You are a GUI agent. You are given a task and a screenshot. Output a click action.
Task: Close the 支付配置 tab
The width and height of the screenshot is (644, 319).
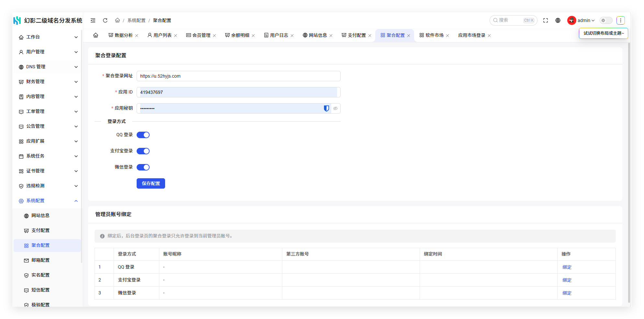370,36
